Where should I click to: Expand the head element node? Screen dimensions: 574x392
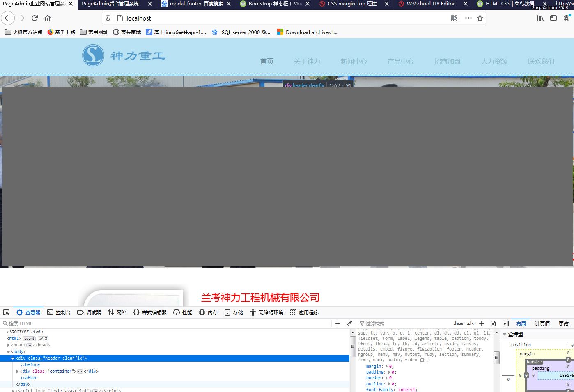[9, 345]
